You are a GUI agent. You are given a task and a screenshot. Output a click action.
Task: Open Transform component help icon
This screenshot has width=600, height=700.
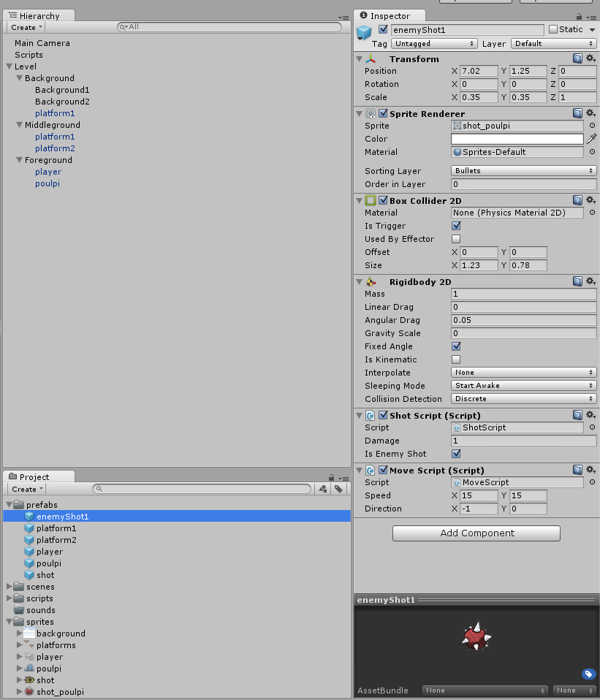point(577,58)
